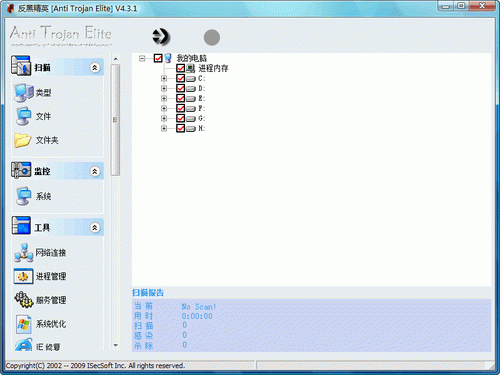Uncheck the 我的电脑 root checkbox
The height and width of the screenshot is (375, 500).
click(x=158, y=58)
